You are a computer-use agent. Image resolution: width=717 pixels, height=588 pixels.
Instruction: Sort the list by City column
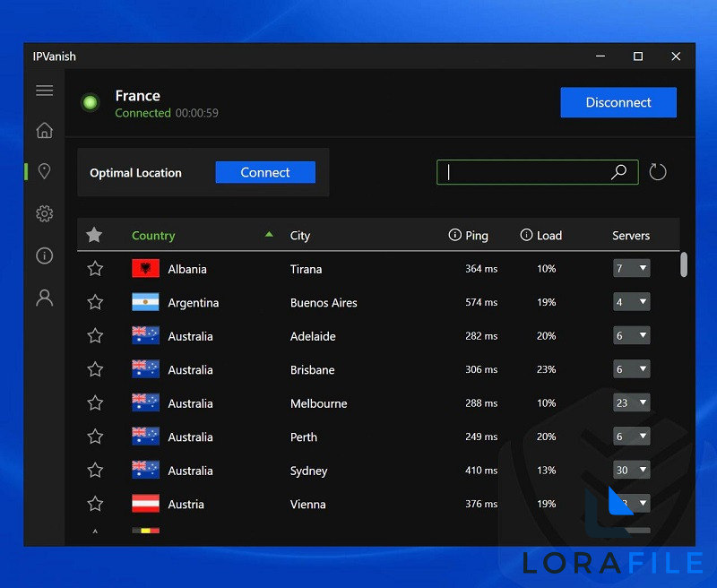tap(300, 236)
